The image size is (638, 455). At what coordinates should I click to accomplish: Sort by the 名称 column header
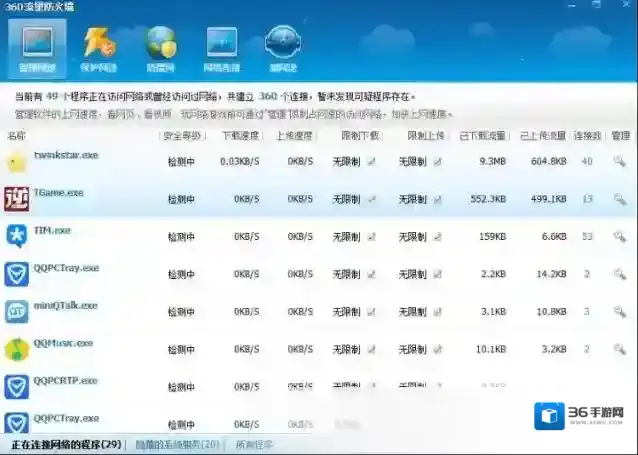(x=16, y=136)
